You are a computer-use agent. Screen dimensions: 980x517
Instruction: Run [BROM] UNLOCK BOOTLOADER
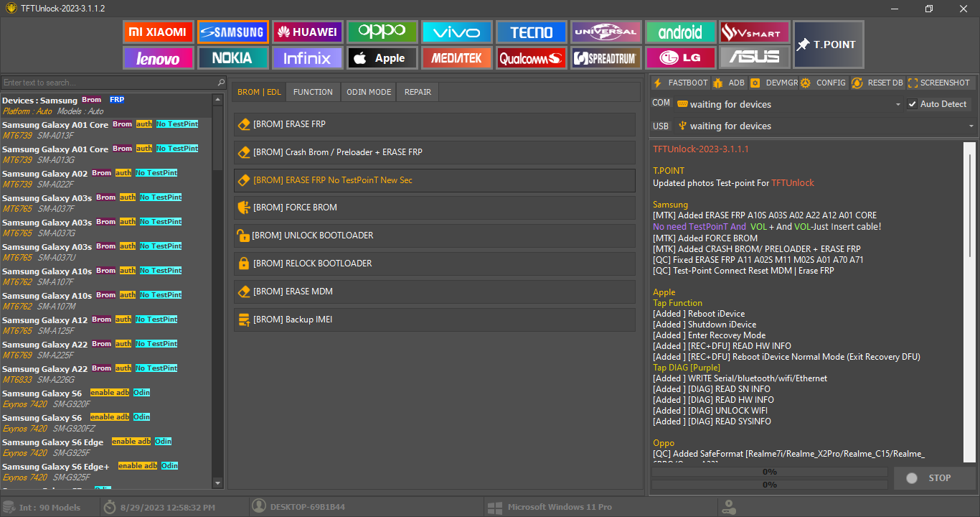point(435,236)
